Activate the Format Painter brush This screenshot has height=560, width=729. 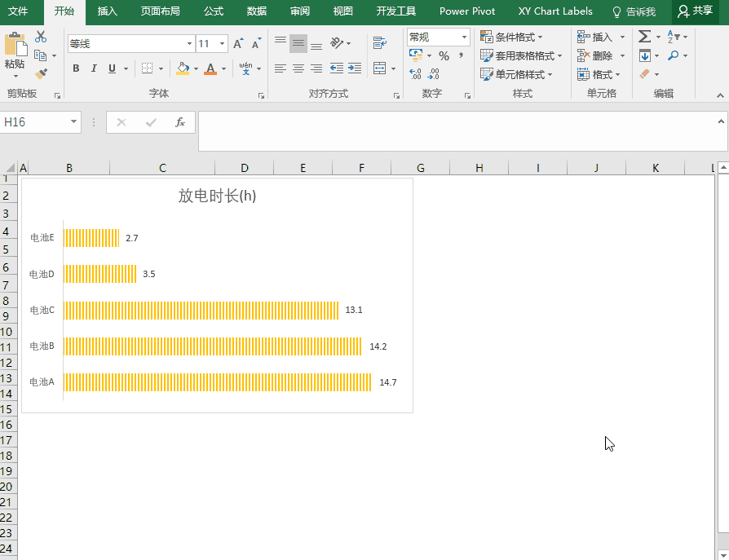tap(41, 74)
